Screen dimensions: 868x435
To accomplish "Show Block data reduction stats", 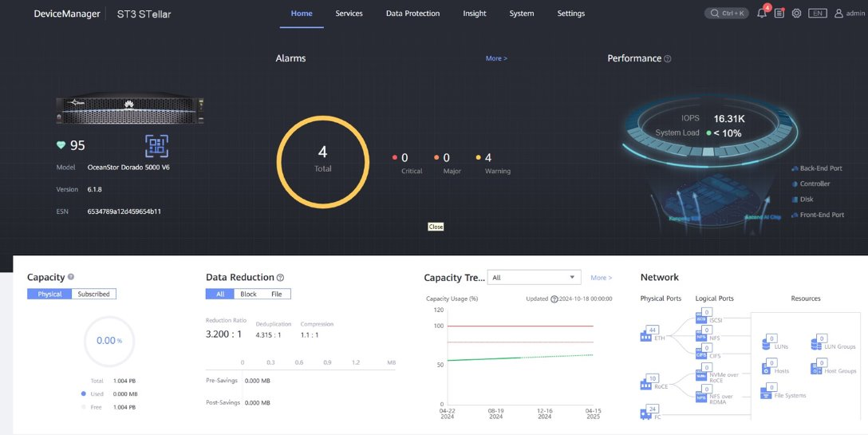I will coord(248,294).
